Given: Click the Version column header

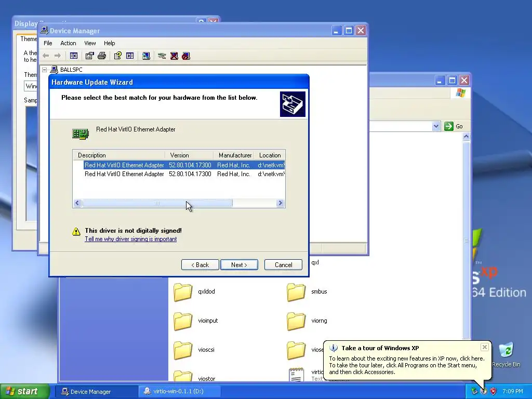Looking at the screenshot, I should (x=189, y=155).
